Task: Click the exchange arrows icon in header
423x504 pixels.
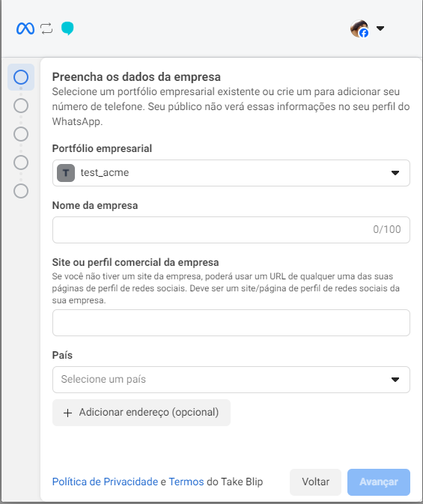Action: pos(46,28)
